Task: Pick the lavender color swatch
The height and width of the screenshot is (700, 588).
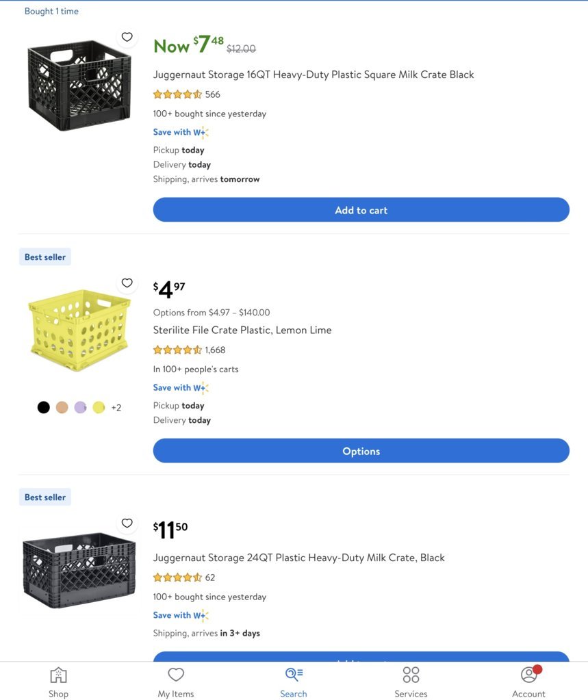Action: (x=80, y=407)
